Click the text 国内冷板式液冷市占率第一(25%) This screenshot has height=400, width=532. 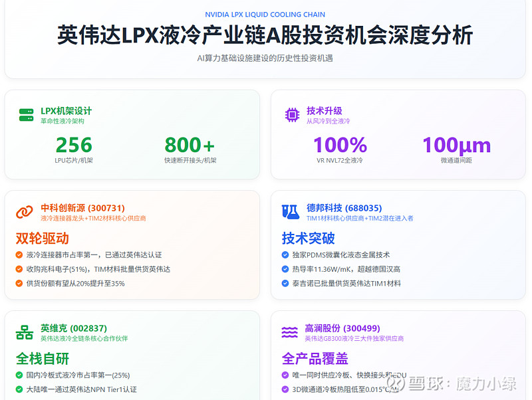pos(78,375)
